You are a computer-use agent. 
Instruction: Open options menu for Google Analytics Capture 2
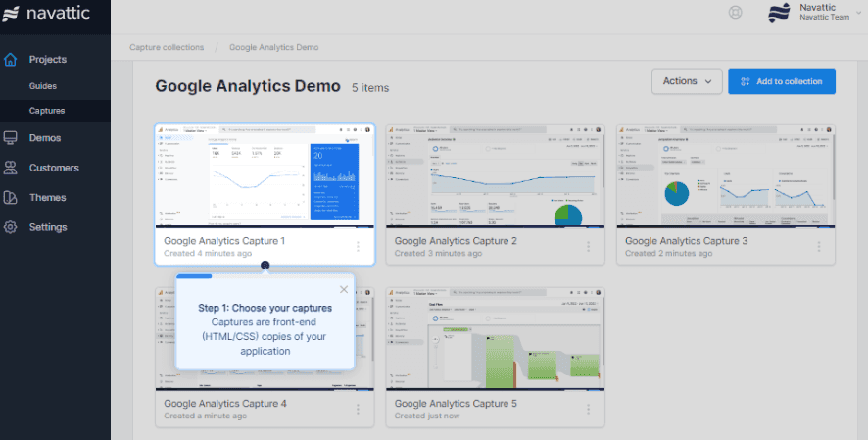pyautogui.click(x=588, y=246)
